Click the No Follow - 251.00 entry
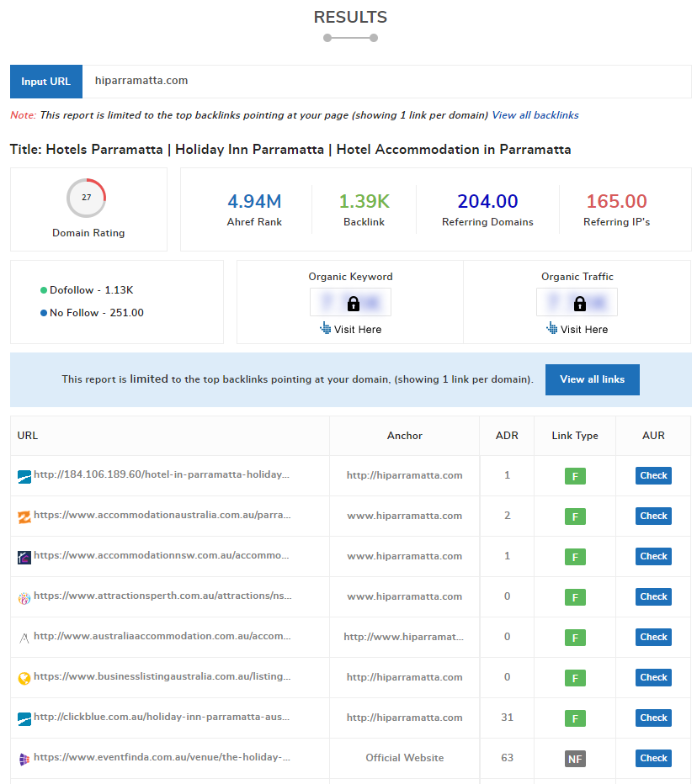This screenshot has height=784, width=697. (92, 313)
